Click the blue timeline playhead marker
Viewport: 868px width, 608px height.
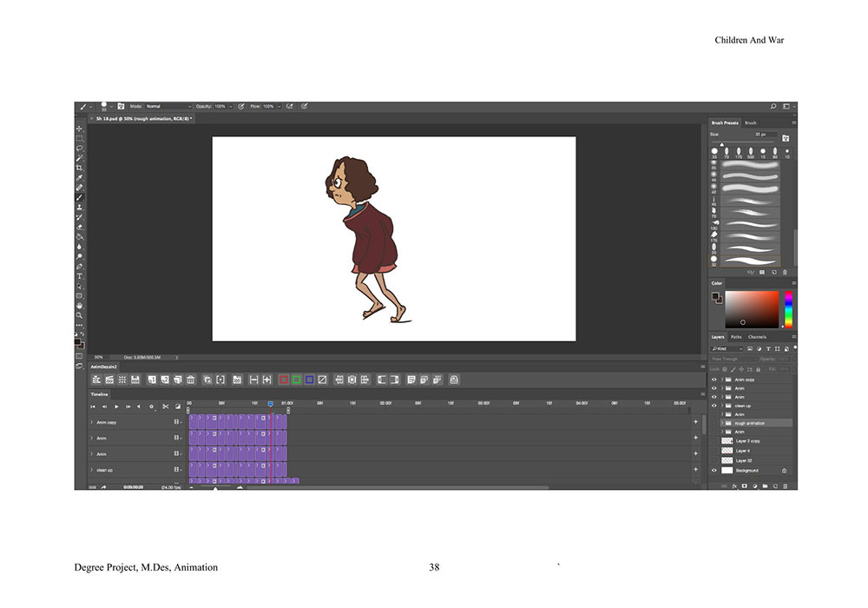coord(270,404)
